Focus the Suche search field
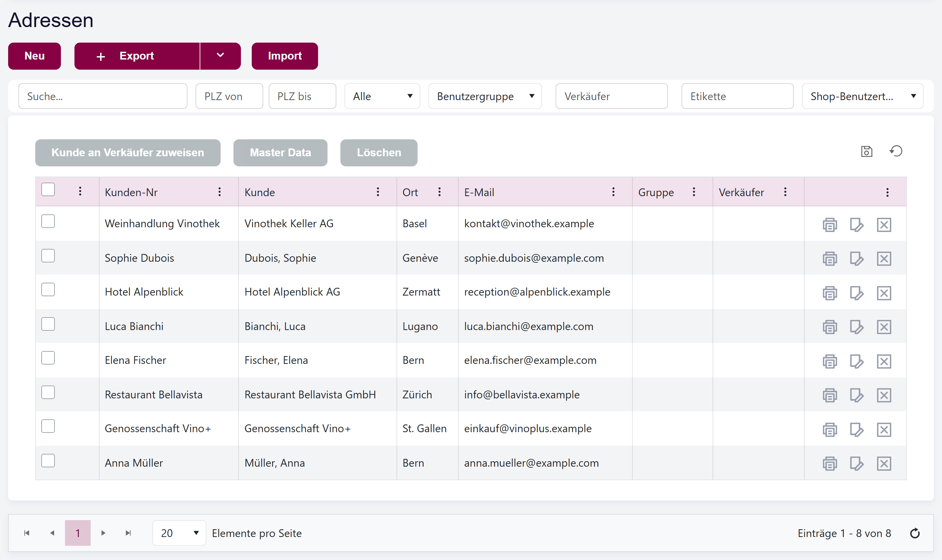Image resolution: width=942 pixels, height=560 pixels. tap(103, 96)
